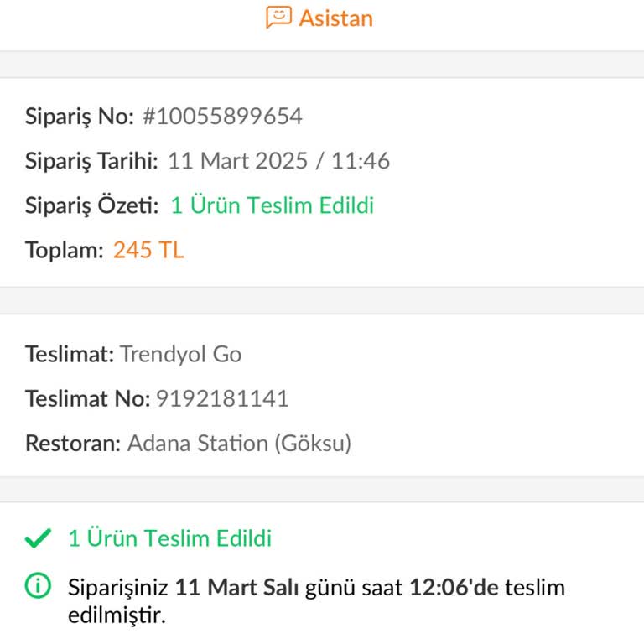The image size is (644, 644).
Task: Click the green info circle icon
Action: pyautogui.click(x=38, y=587)
